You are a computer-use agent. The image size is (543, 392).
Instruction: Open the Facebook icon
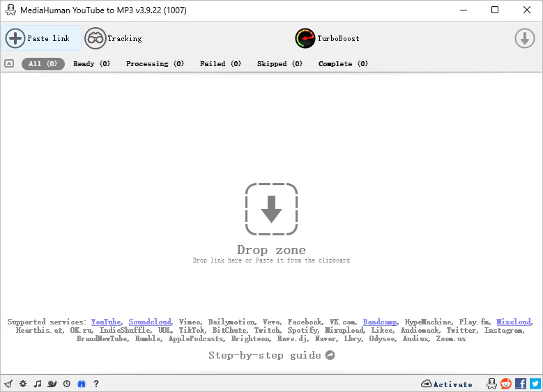point(521,384)
